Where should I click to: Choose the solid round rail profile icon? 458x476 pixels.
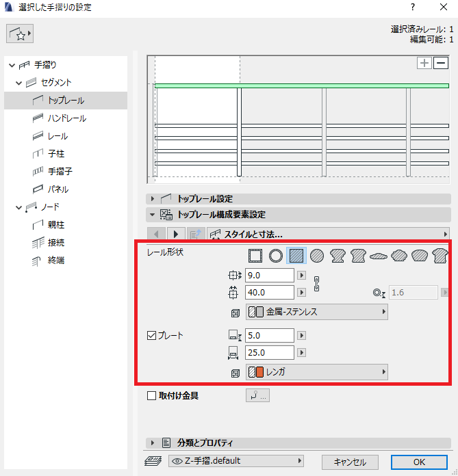pos(317,256)
